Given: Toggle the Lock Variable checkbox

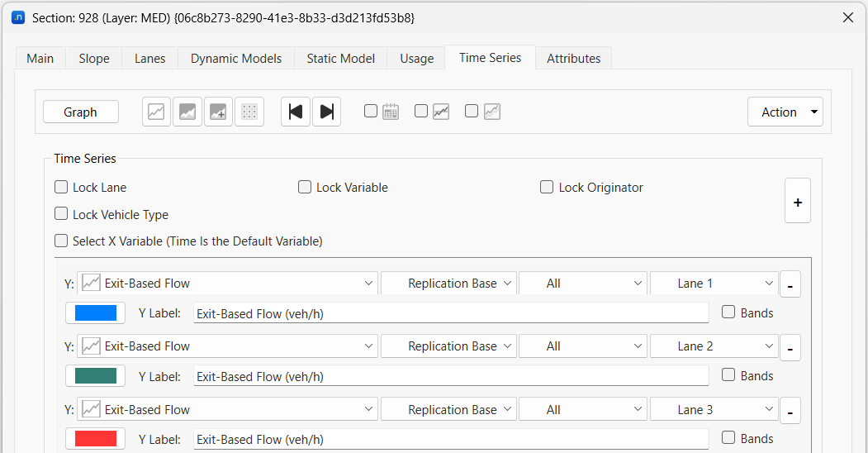Looking at the screenshot, I should click(305, 188).
